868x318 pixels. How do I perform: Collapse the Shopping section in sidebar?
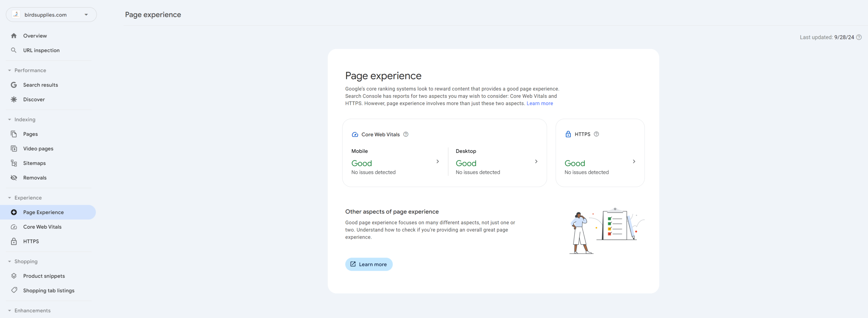(9, 261)
